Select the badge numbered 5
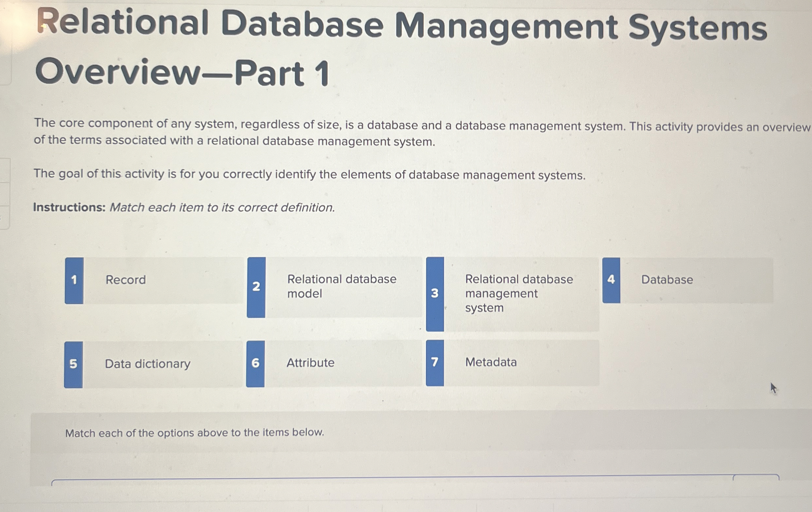The width and height of the screenshot is (812, 512). pyautogui.click(x=74, y=363)
